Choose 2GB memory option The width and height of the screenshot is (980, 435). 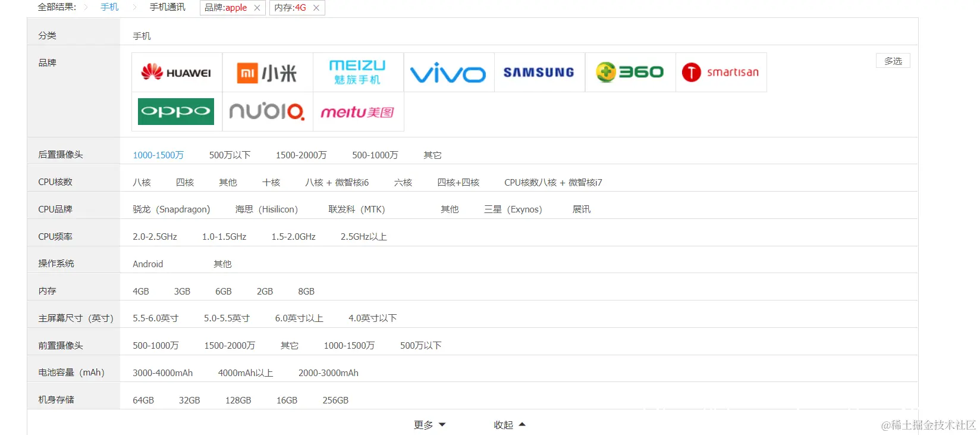click(265, 292)
